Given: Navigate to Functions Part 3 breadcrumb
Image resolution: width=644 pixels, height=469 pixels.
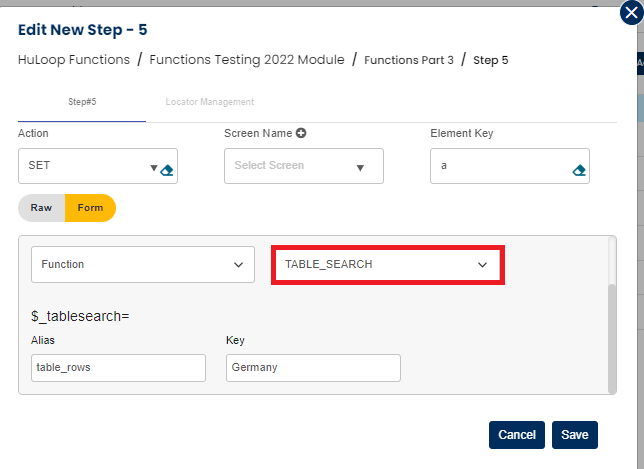Looking at the screenshot, I should pos(408,60).
